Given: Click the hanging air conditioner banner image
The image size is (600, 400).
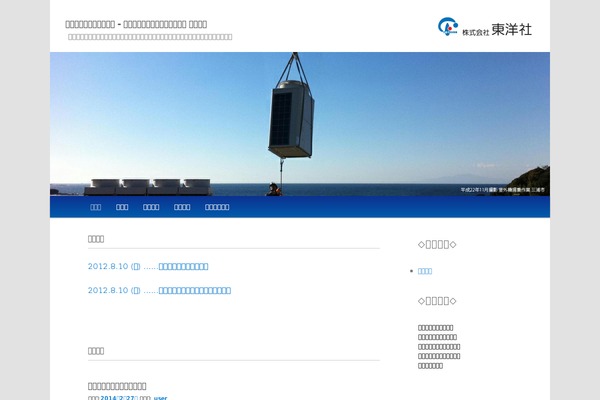Looking at the screenshot, I should [300, 124].
